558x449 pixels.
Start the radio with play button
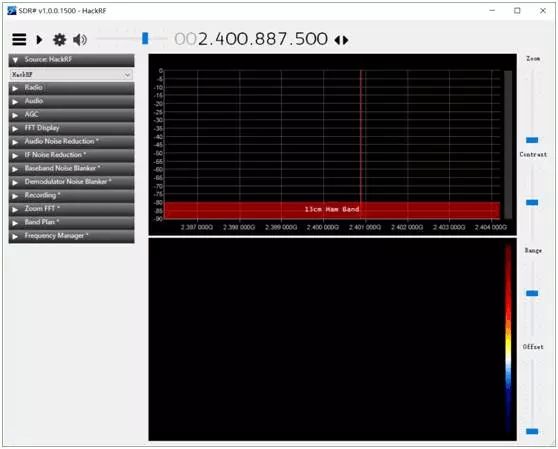click(39, 39)
